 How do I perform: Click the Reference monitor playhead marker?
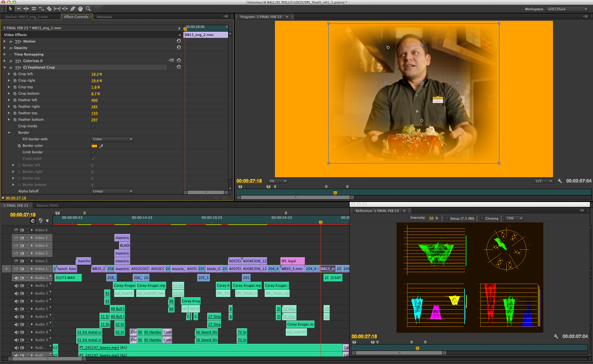pyautogui.click(x=417, y=348)
